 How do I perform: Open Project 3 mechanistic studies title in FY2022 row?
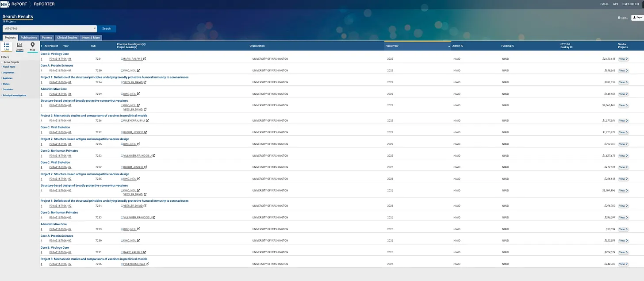click(94, 116)
